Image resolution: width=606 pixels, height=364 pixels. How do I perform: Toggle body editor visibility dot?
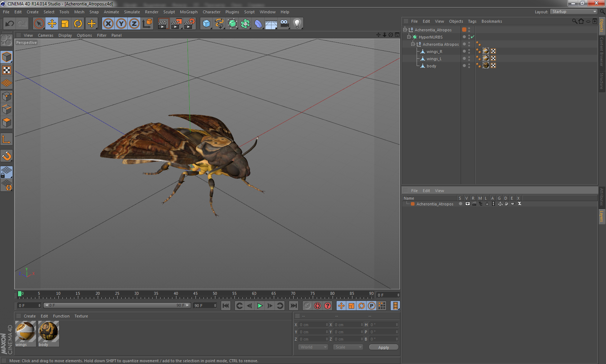469,65
